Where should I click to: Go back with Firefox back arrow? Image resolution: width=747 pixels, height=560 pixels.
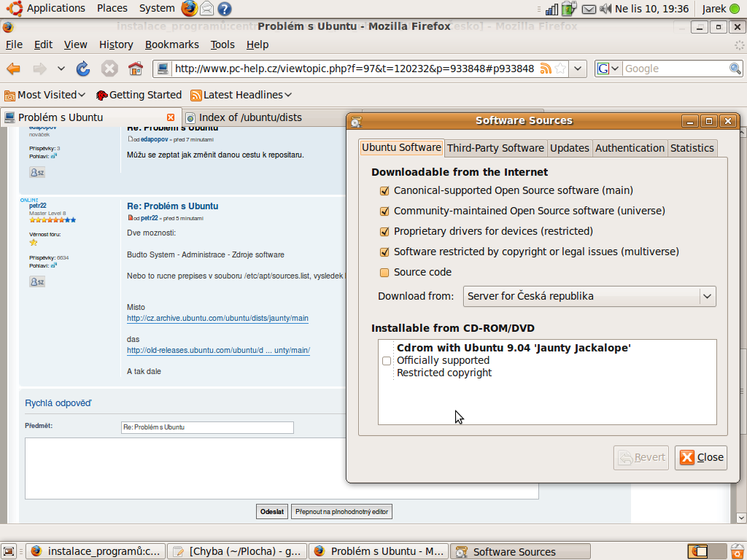pos(13,69)
